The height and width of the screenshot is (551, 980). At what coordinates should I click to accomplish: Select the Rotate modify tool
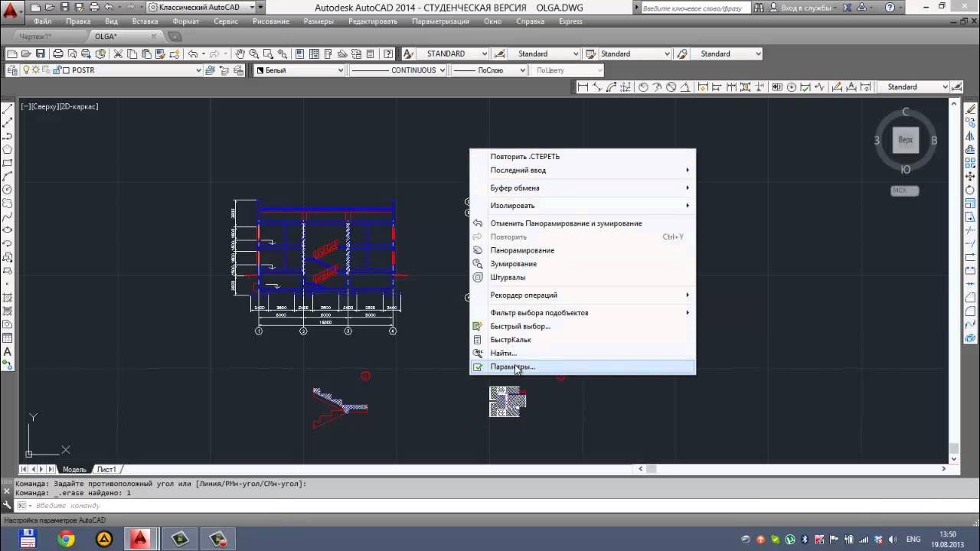(x=970, y=190)
